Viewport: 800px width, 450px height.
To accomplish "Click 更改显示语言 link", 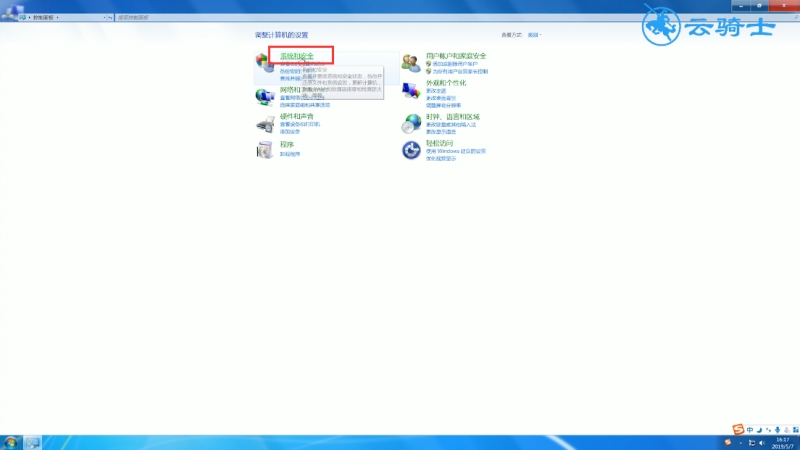I will (441, 132).
